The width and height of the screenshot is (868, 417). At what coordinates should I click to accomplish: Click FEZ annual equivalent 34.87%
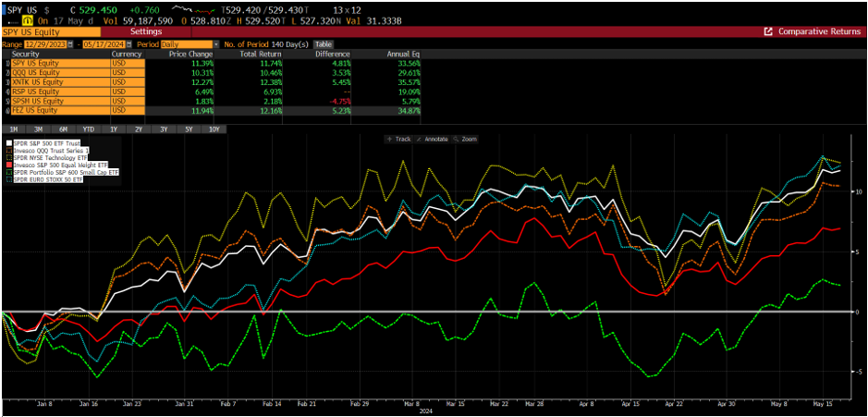point(409,111)
